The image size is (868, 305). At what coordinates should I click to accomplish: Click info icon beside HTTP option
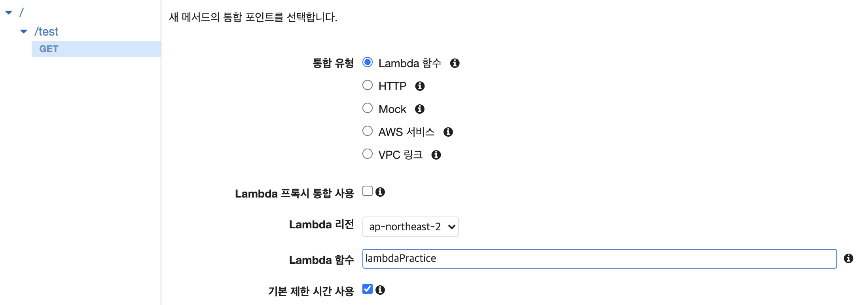(420, 86)
